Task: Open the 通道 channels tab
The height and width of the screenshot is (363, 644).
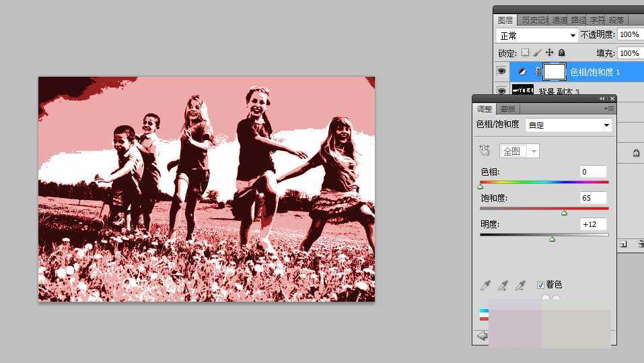Action: [x=559, y=20]
